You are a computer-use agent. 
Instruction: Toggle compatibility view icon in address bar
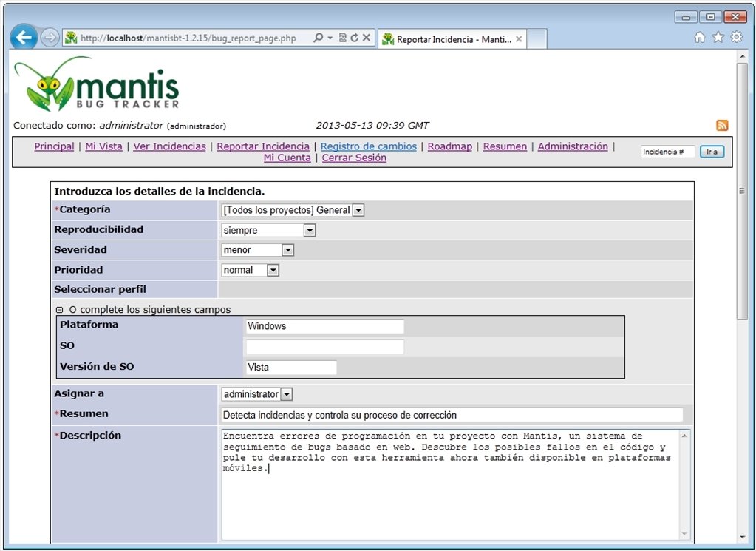[343, 38]
